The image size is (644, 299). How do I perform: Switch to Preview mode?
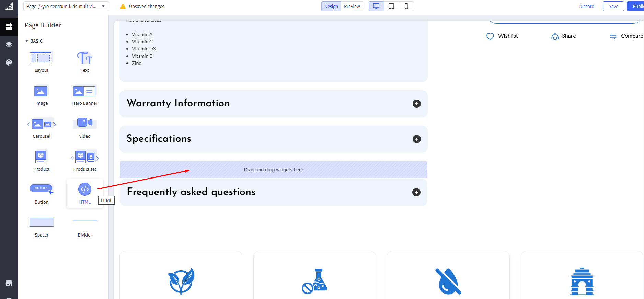(352, 6)
